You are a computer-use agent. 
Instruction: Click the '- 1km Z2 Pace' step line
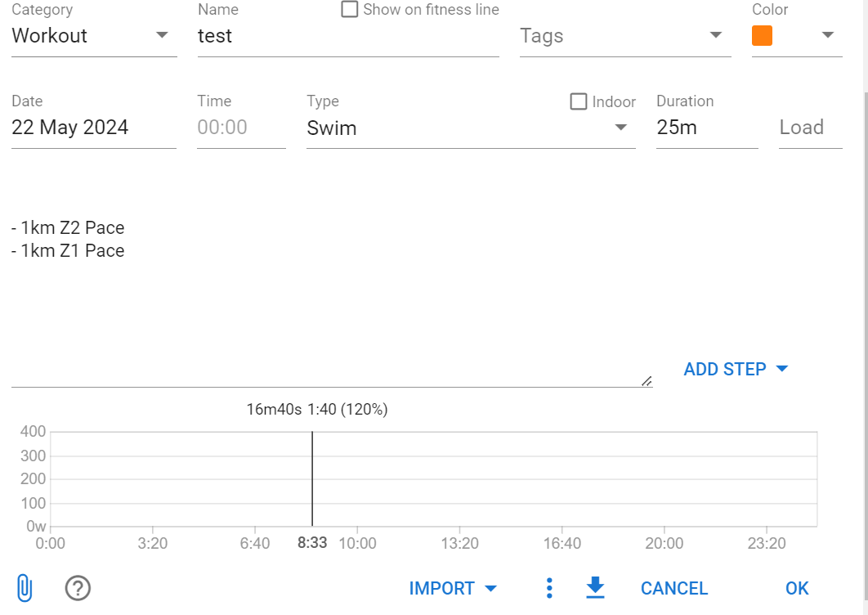point(68,227)
